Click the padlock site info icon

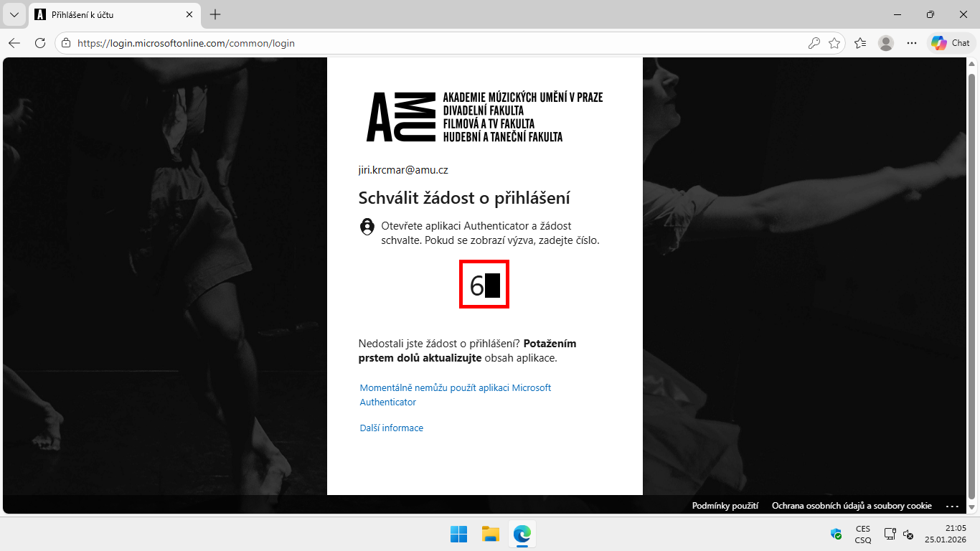[66, 43]
